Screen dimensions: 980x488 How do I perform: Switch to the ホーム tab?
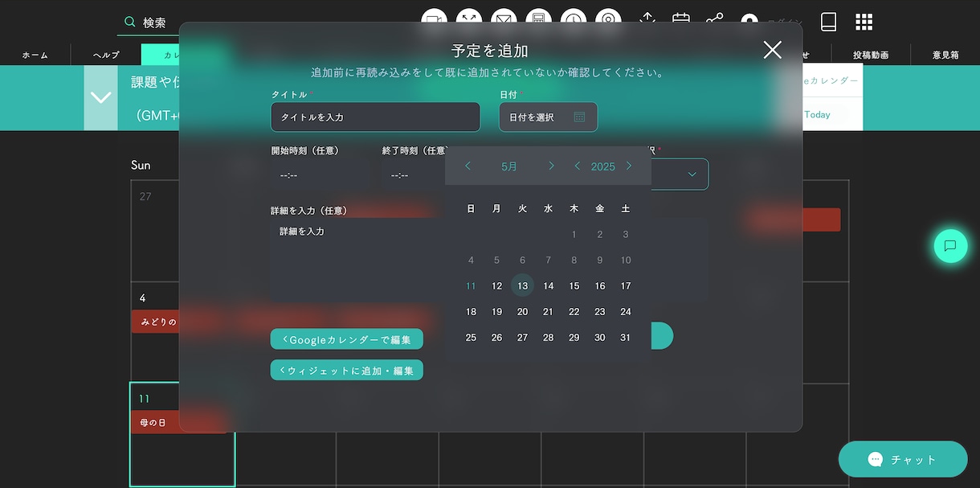pyautogui.click(x=35, y=55)
